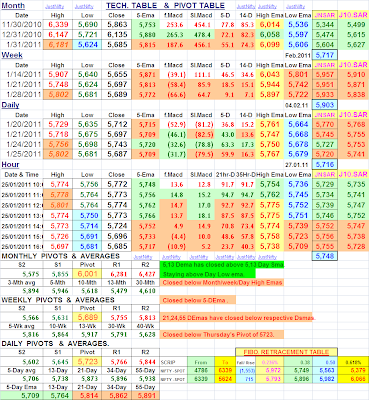Click Monthly R2 value 6,427
The width and height of the screenshot is (369, 400).
click(x=147, y=274)
